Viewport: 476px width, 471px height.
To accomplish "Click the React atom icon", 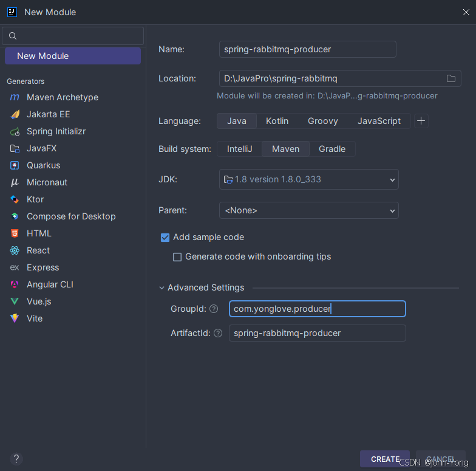I will point(15,250).
